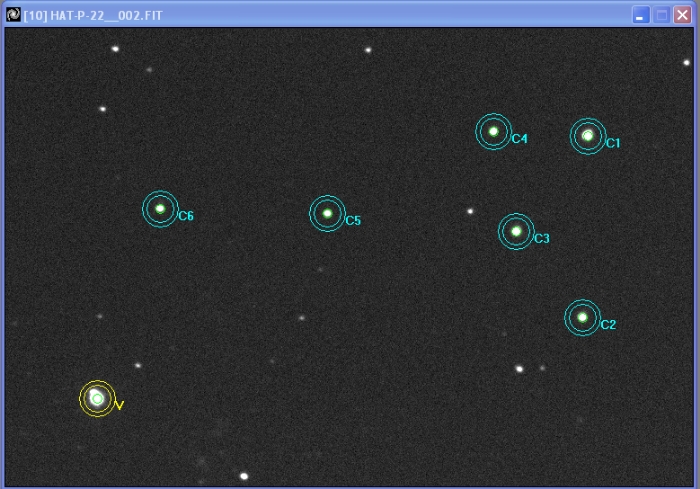The height and width of the screenshot is (489, 700).
Task: Click the application icon in the title bar
Action: coord(13,14)
